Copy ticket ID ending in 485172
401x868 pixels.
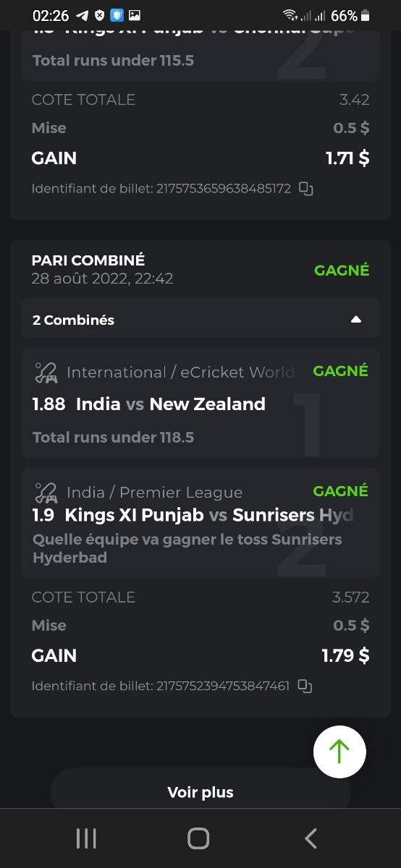pos(306,190)
